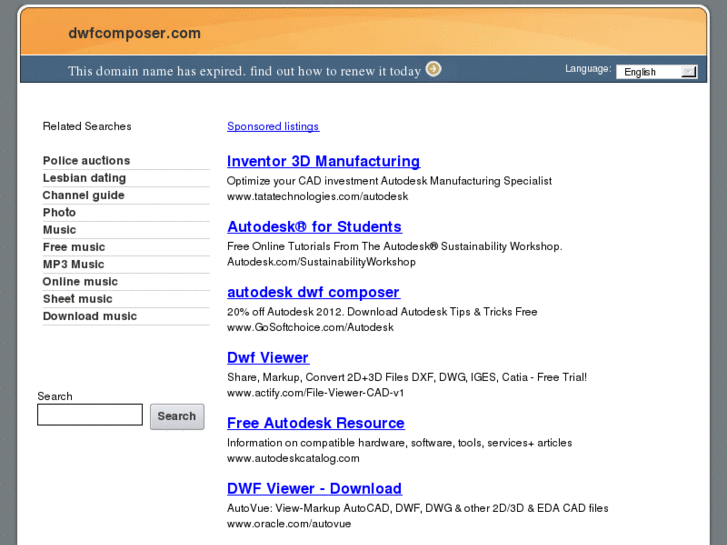
Task: Select the Online music related search
Action: click(x=80, y=282)
